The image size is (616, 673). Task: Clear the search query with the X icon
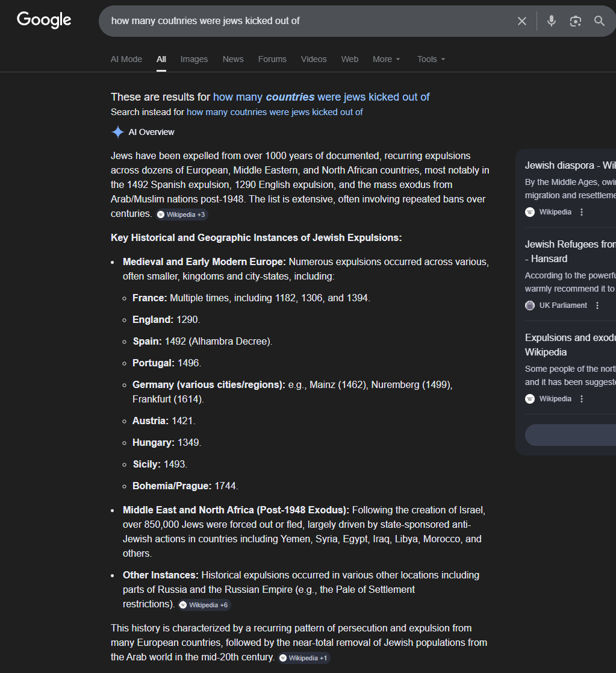(x=521, y=21)
